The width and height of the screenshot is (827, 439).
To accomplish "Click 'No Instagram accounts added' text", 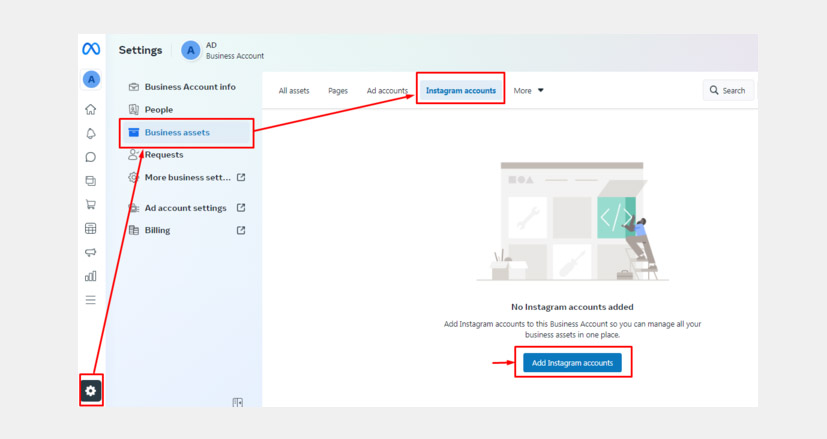I will 572,307.
